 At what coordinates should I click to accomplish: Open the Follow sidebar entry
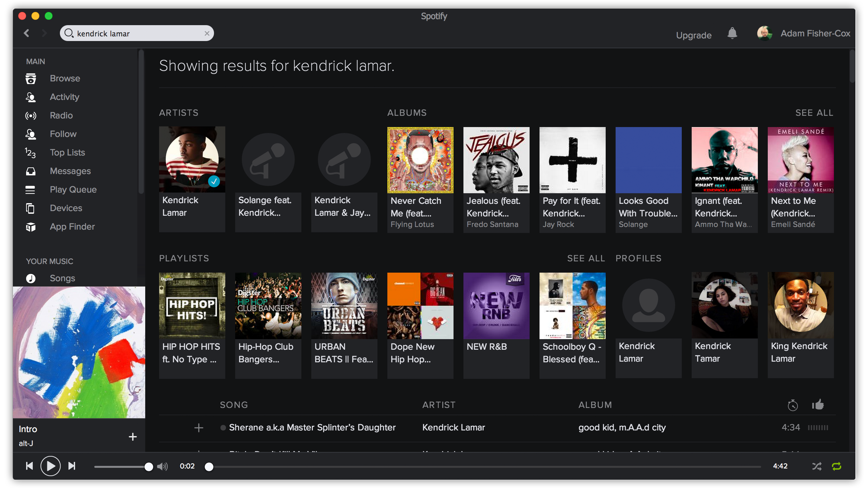click(x=63, y=134)
